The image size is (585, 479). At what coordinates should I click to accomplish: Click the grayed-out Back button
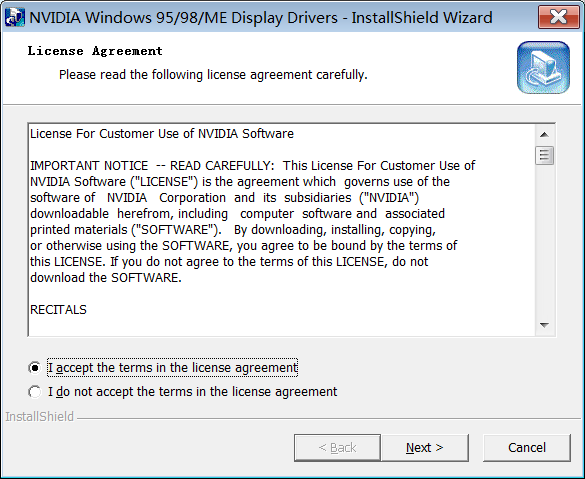[x=337, y=448]
